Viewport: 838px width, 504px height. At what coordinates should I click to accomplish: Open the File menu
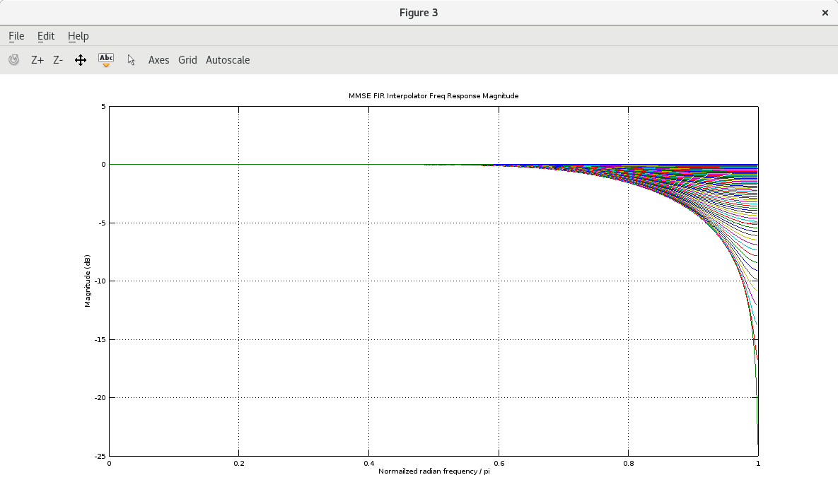tap(16, 36)
